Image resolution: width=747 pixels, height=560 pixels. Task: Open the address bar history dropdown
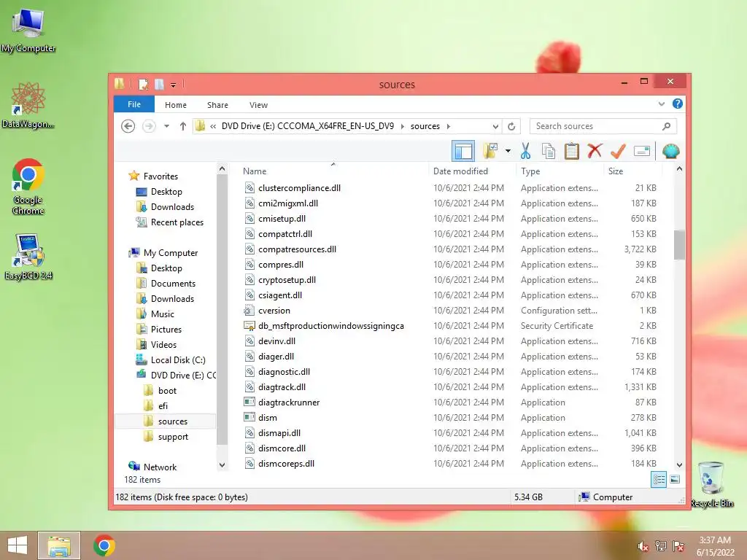click(x=495, y=126)
